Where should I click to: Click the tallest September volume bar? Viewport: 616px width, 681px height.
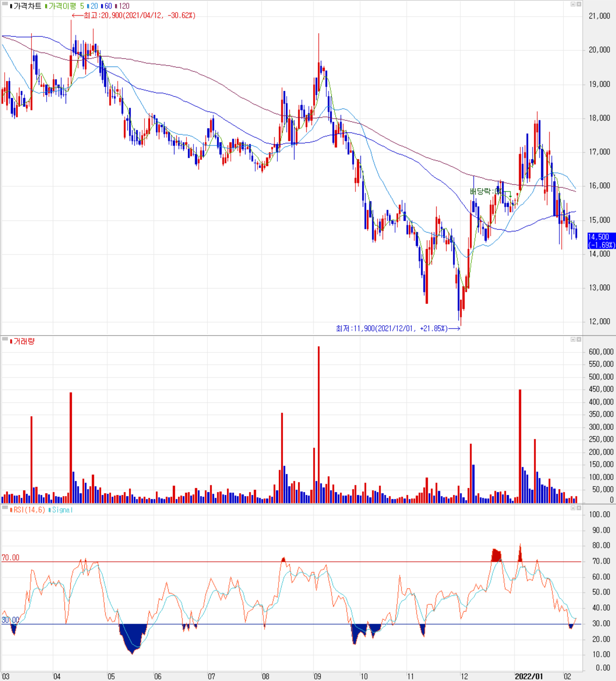point(319,424)
